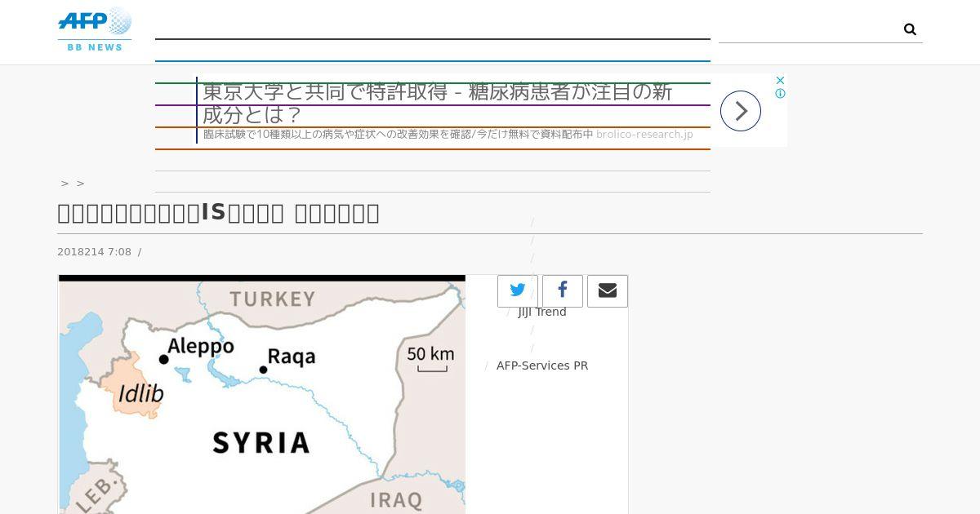Share the article on Facebook
Image resolution: width=980 pixels, height=514 pixels.
tap(563, 290)
